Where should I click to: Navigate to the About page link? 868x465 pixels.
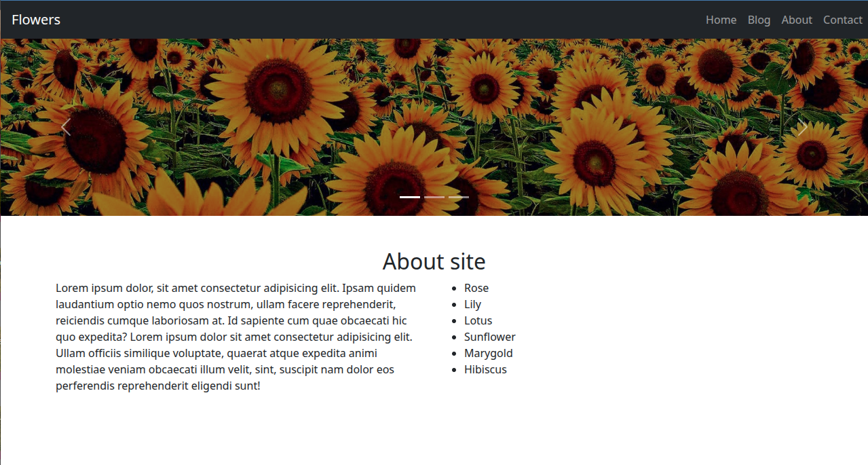point(796,20)
